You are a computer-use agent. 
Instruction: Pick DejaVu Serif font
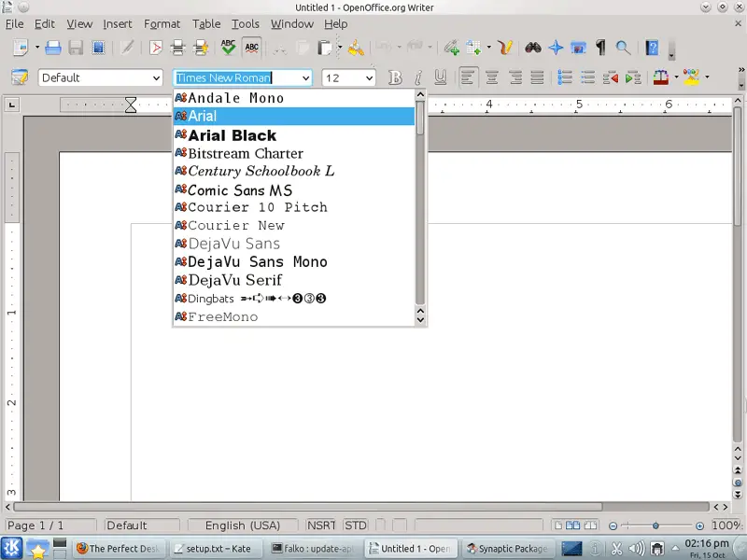pos(294,280)
